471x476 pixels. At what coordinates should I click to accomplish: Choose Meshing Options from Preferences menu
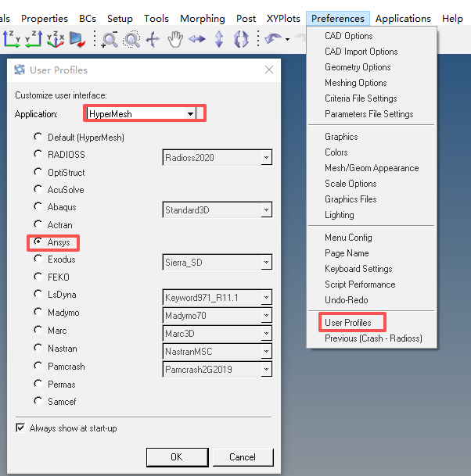click(x=355, y=83)
